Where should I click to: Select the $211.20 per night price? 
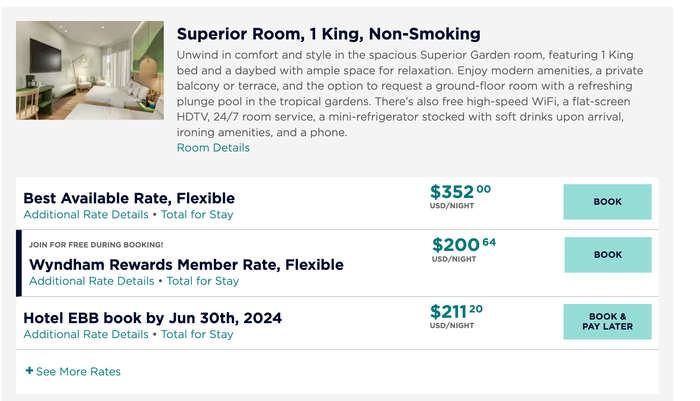click(456, 316)
